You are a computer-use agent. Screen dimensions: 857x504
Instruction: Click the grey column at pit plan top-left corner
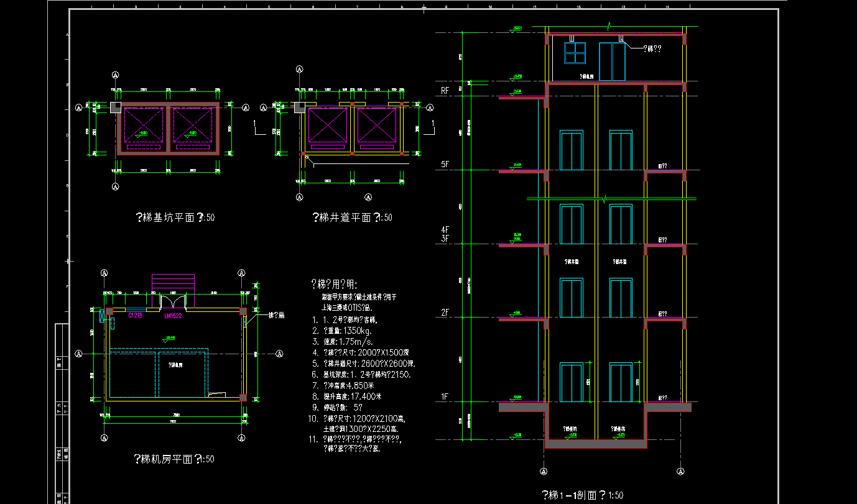pos(116,108)
